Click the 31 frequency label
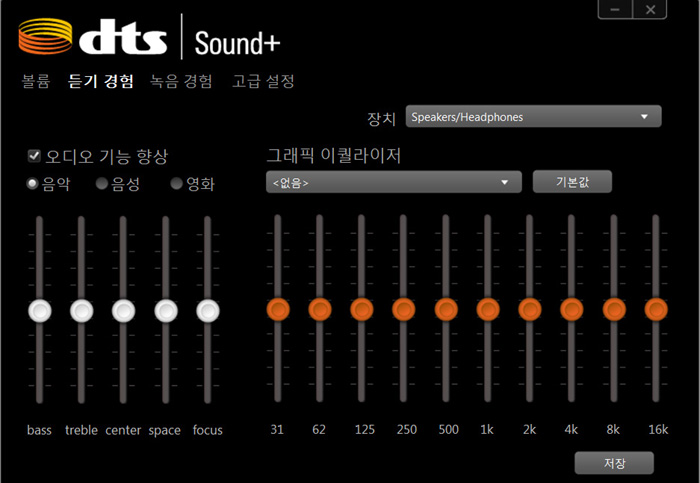The width and height of the screenshot is (700, 483). coord(277,429)
